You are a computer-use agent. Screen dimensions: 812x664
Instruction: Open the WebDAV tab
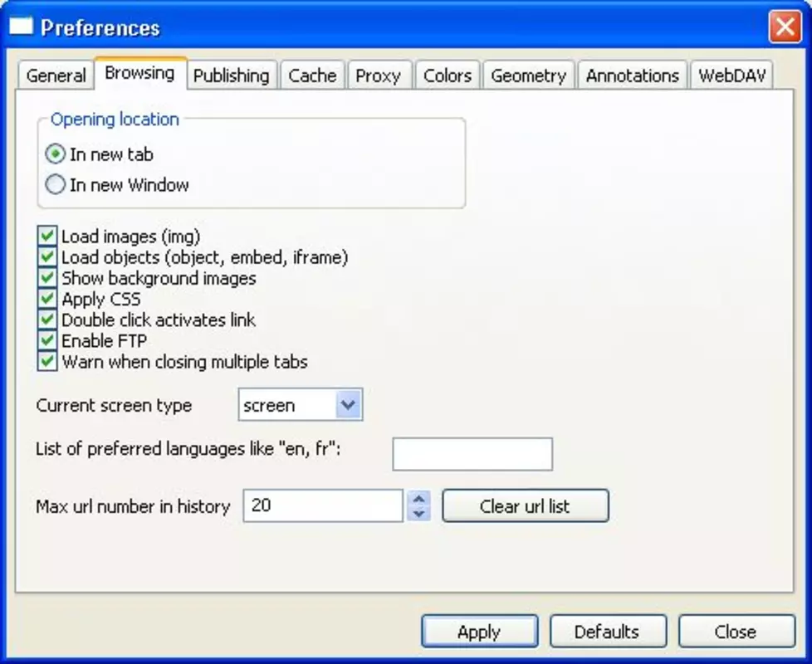[x=731, y=76]
